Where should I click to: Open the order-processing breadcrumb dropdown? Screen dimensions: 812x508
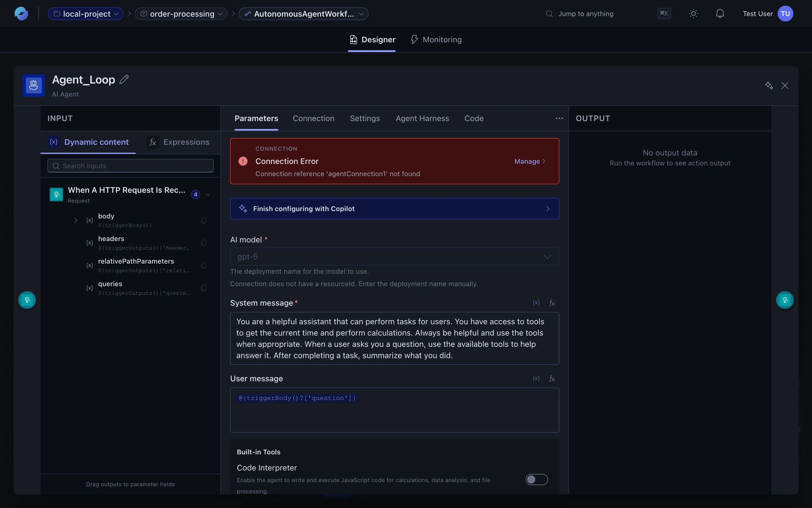pyautogui.click(x=181, y=14)
